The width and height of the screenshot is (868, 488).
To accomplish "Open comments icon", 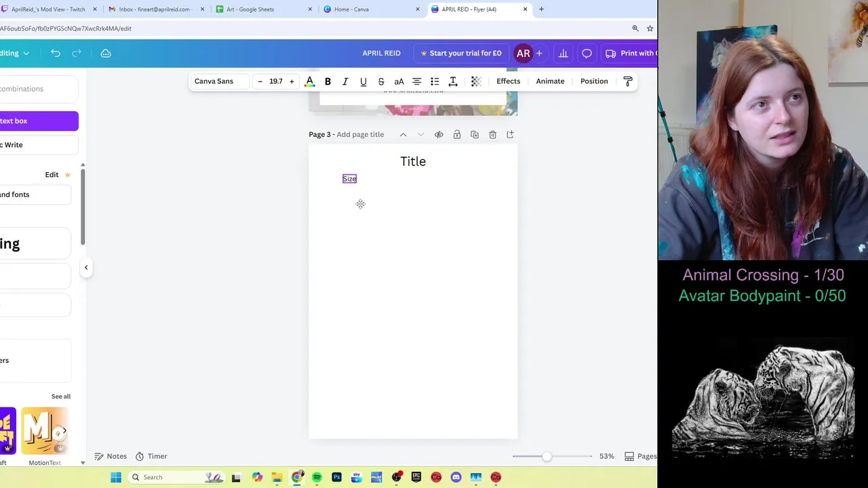I will (x=587, y=53).
